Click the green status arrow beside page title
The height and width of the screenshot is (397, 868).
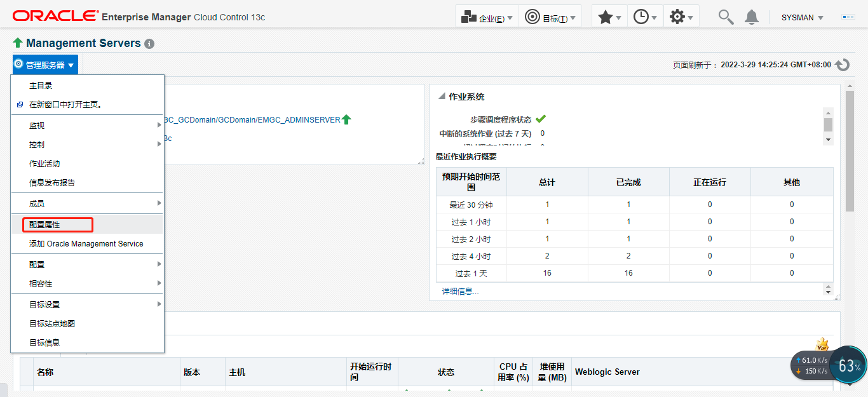18,43
